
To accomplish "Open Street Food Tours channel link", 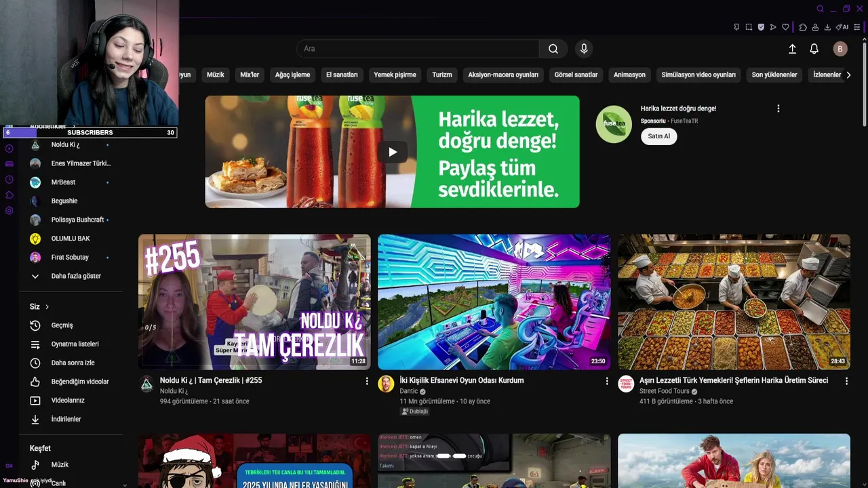I will [x=664, y=391].
